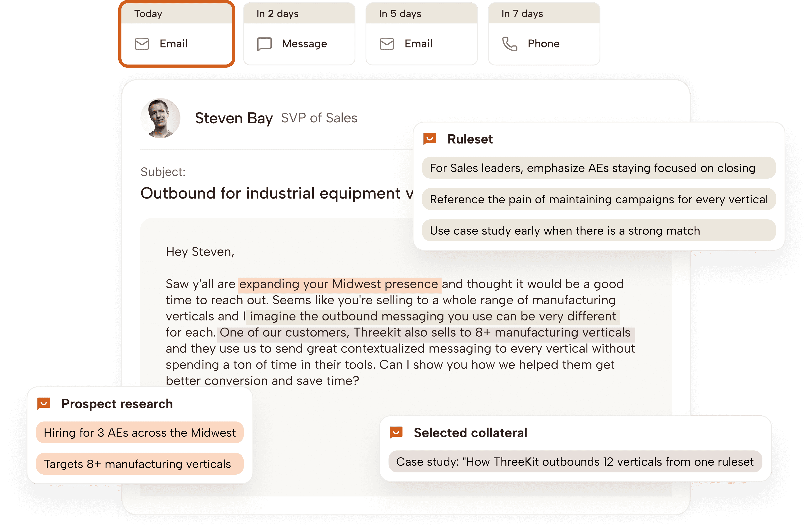Screen dimensions: 812x528
Task: Click Hiring for 3 AEs research chip
Action: (x=139, y=432)
